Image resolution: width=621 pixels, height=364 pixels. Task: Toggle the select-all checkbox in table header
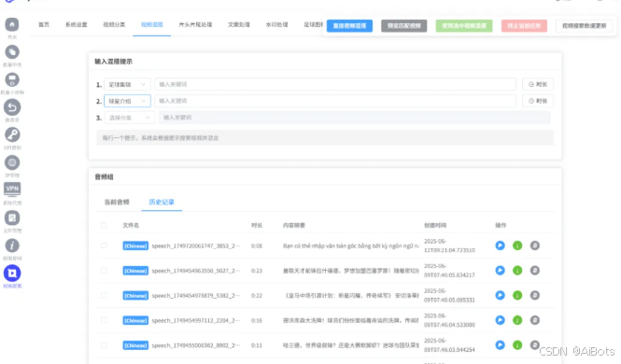point(104,225)
